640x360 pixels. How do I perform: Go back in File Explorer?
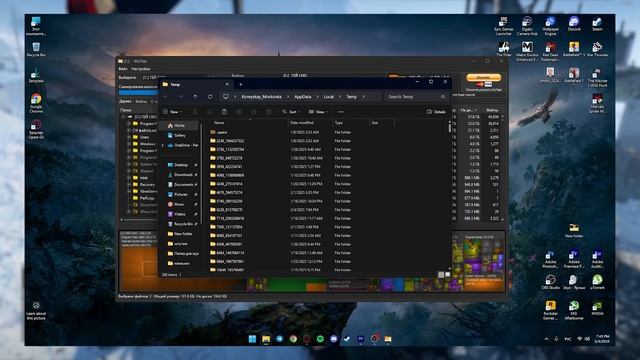(165, 97)
